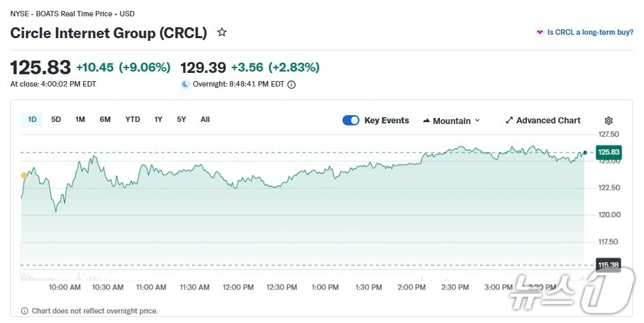This screenshot has width=644, height=323.
Task: Click the previous close 115.38 axis label
Action: [608, 264]
